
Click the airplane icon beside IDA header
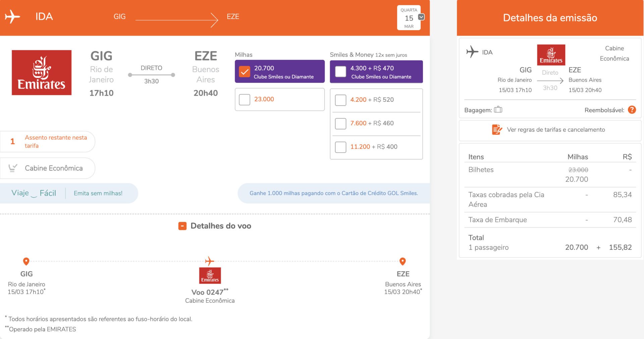tap(12, 16)
